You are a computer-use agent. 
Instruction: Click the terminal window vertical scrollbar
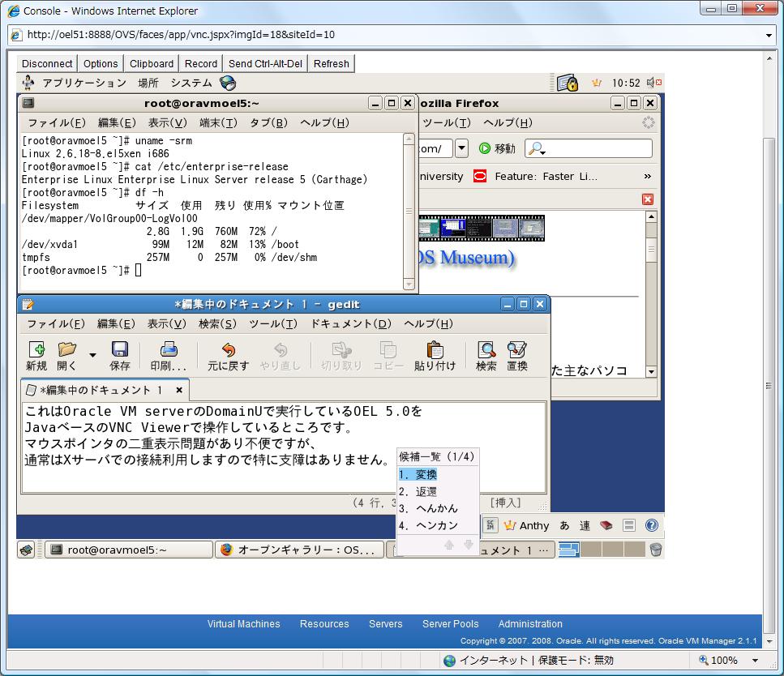(x=409, y=212)
